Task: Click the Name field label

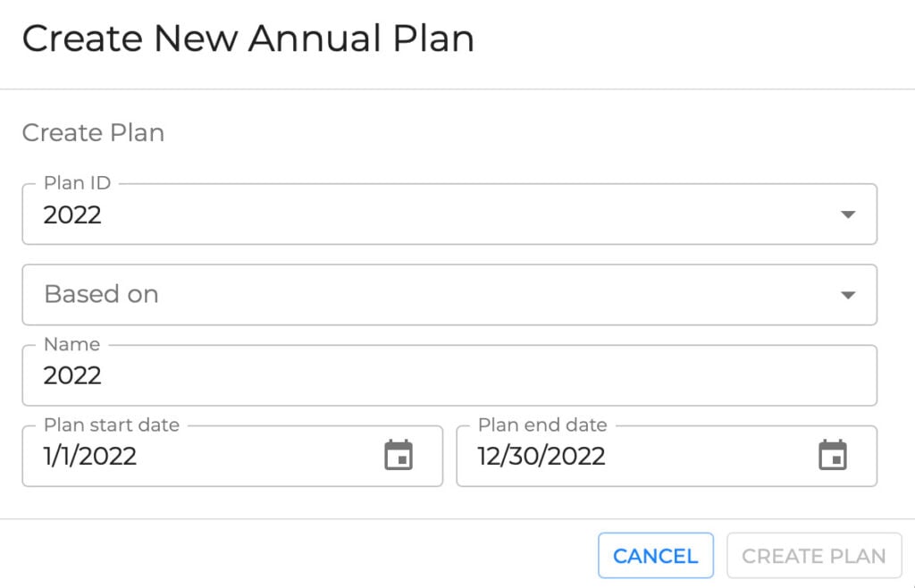Action: click(x=71, y=345)
